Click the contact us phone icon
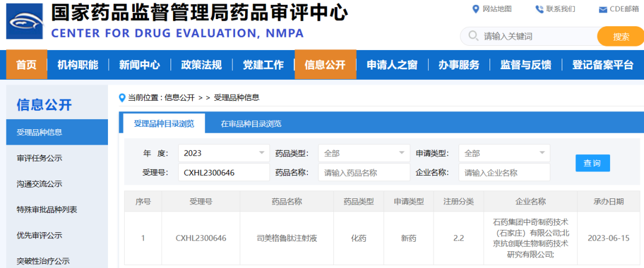 (x=539, y=9)
